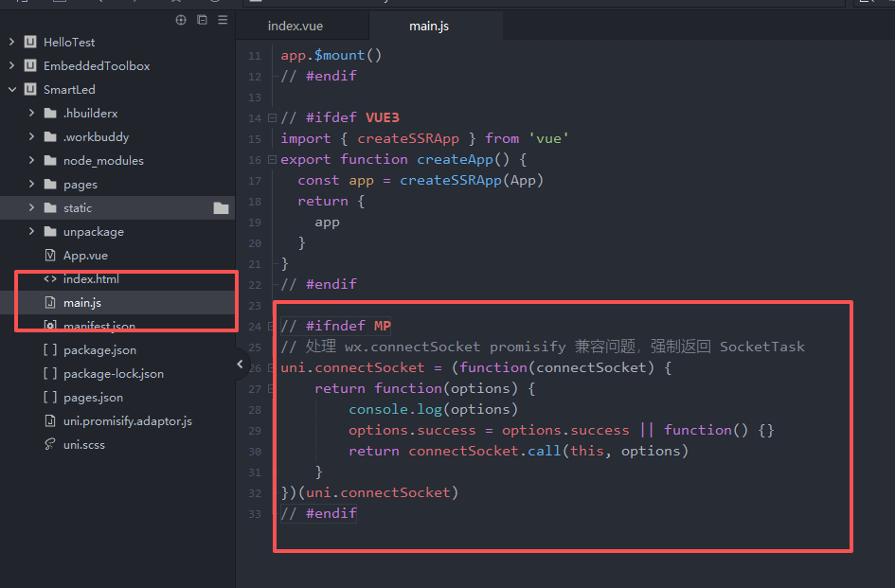Open uni.scss file

point(84,445)
